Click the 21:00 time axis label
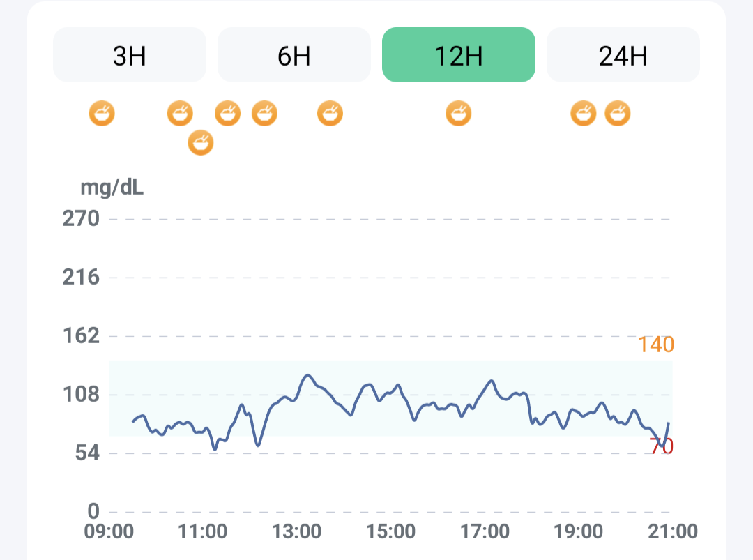The image size is (753, 560). (674, 532)
